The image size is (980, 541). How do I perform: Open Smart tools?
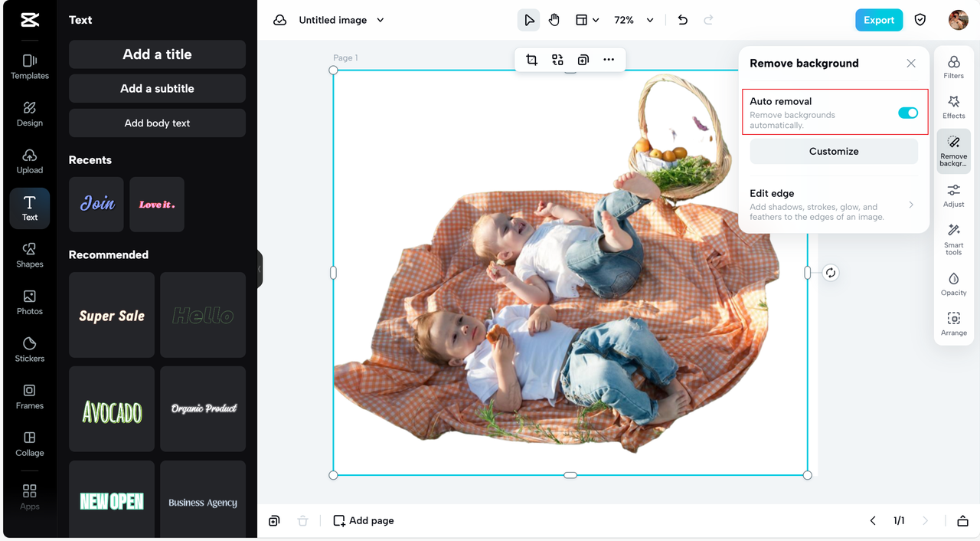tap(954, 239)
